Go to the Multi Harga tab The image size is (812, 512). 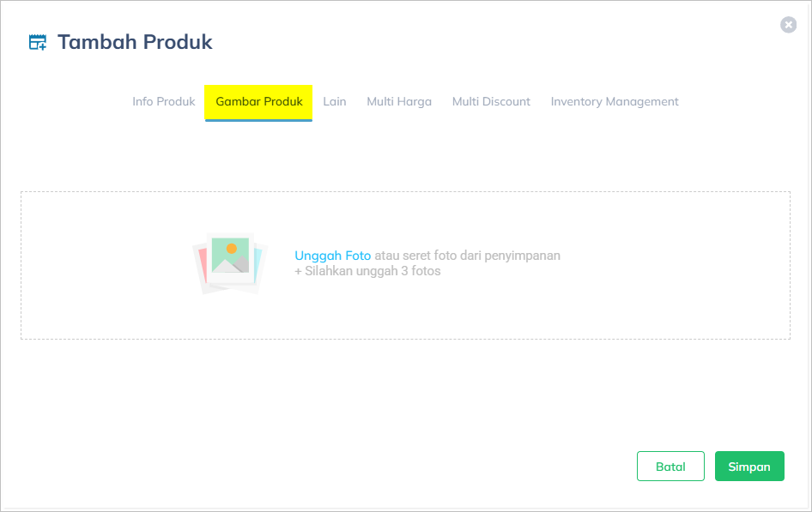399,101
